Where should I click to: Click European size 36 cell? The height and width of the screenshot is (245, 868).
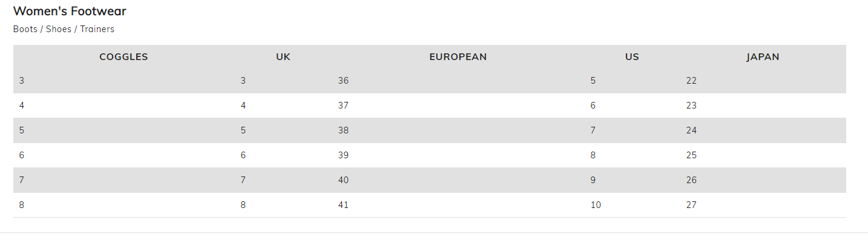tap(343, 81)
